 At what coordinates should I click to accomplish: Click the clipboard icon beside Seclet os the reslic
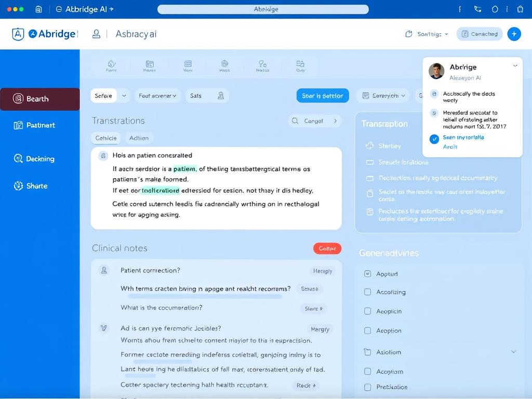pyautogui.click(x=370, y=193)
